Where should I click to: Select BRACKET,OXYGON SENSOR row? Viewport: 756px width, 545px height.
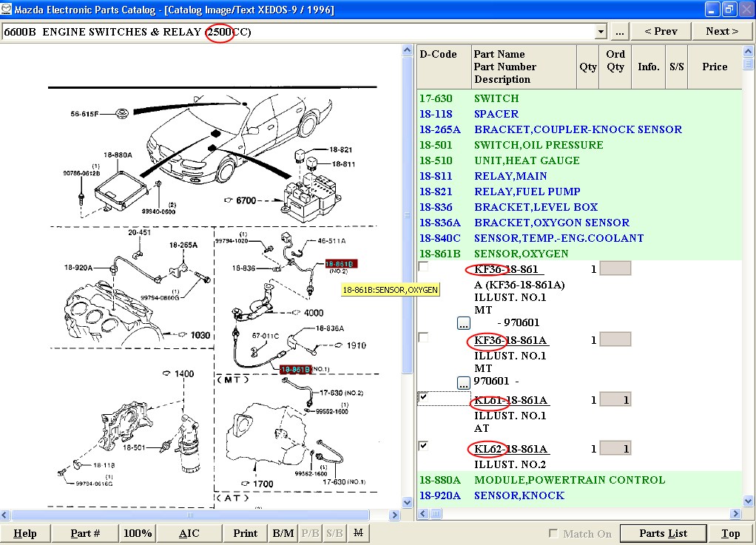coord(579,222)
